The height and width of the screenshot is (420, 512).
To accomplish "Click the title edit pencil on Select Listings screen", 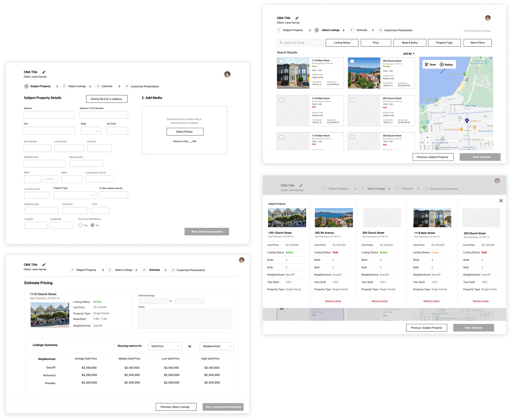I will 297,18.
